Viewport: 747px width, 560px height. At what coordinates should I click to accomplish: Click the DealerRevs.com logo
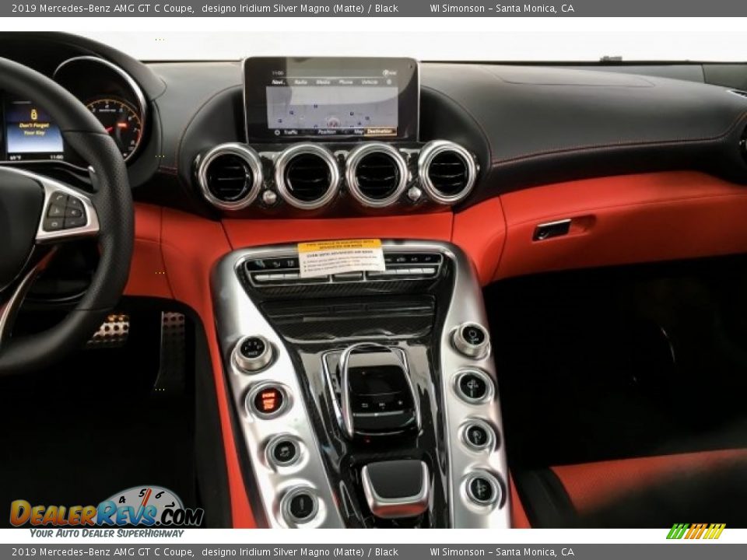tap(107, 513)
